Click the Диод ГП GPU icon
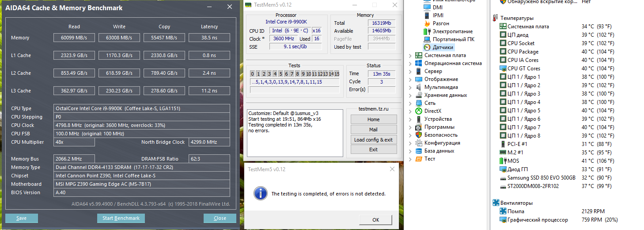Viewport: 644px width, 230px height. [503, 169]
